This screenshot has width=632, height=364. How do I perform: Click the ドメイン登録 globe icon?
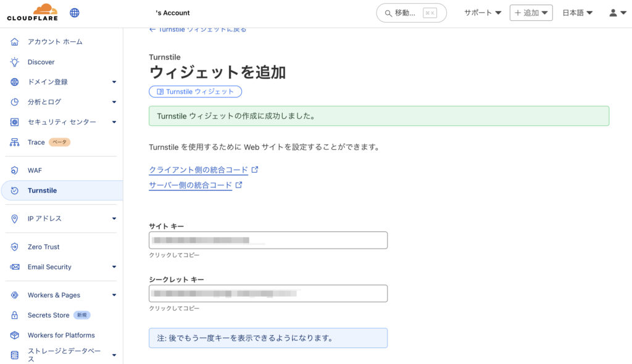(15, 82)
